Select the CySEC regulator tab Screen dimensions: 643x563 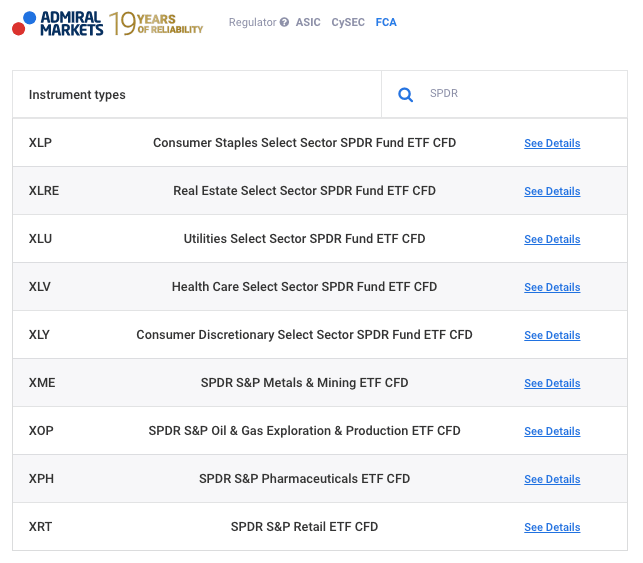[348, 22]
